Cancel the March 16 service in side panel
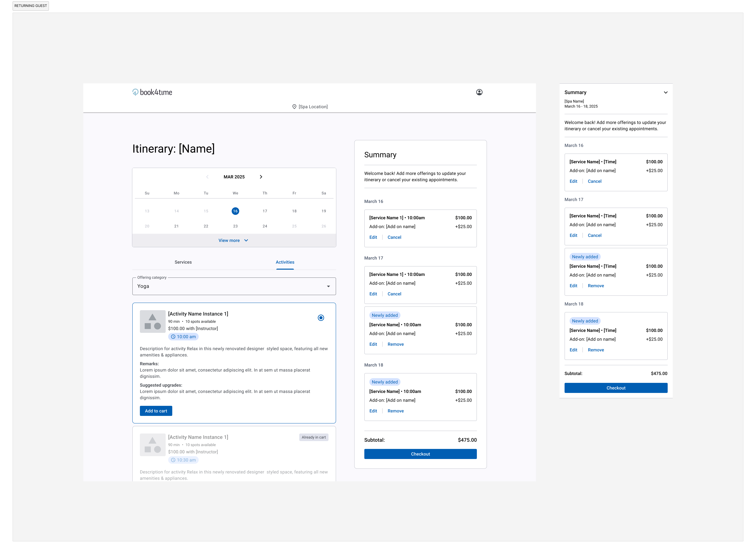This screenshot has width=756, height=554. (x=594, y=181)
